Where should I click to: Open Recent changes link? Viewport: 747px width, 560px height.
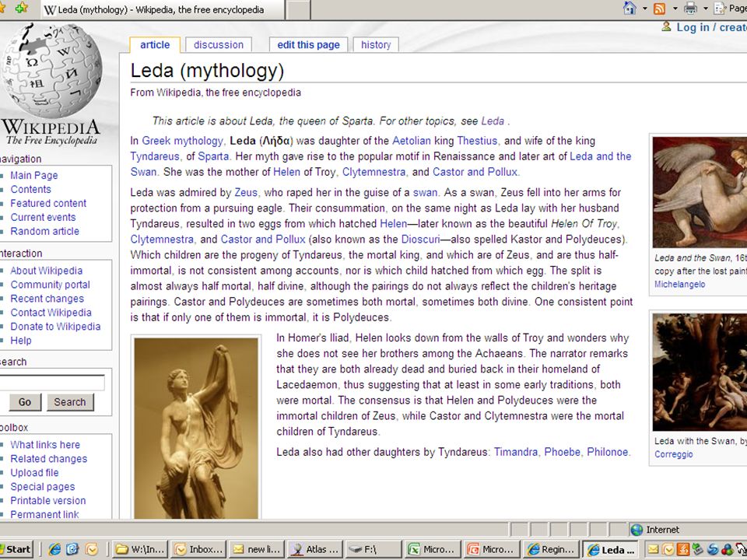(x=47, y=299)
